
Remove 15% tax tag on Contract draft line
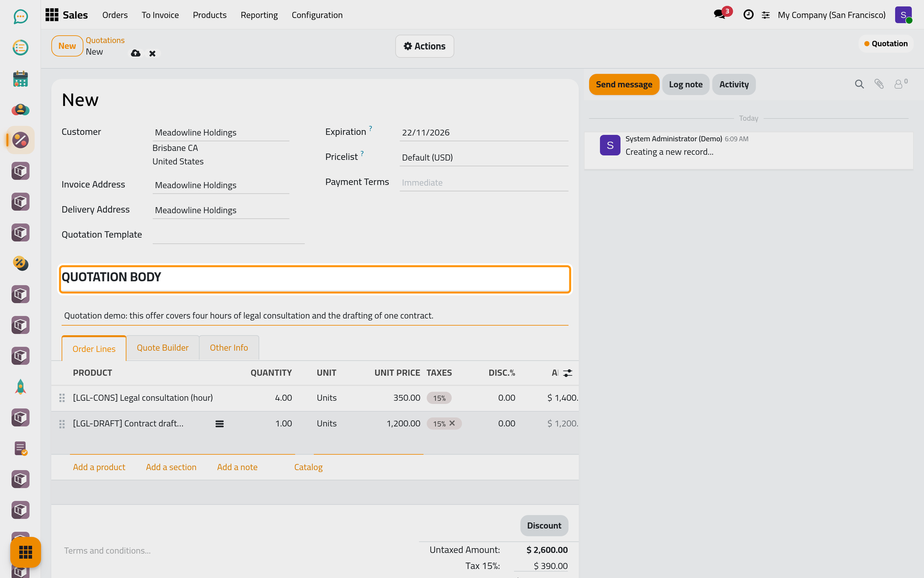[452, 423]
